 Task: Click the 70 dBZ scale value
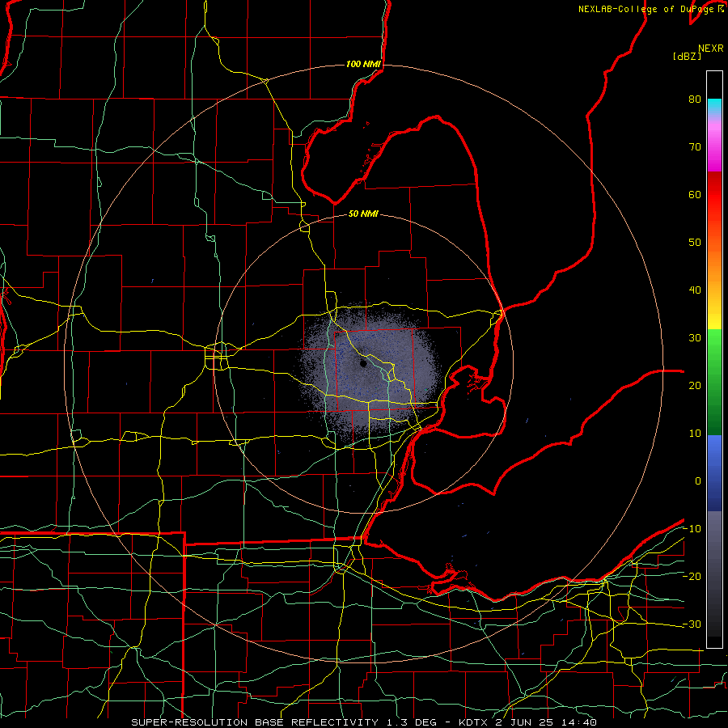(x=695, y=147)
